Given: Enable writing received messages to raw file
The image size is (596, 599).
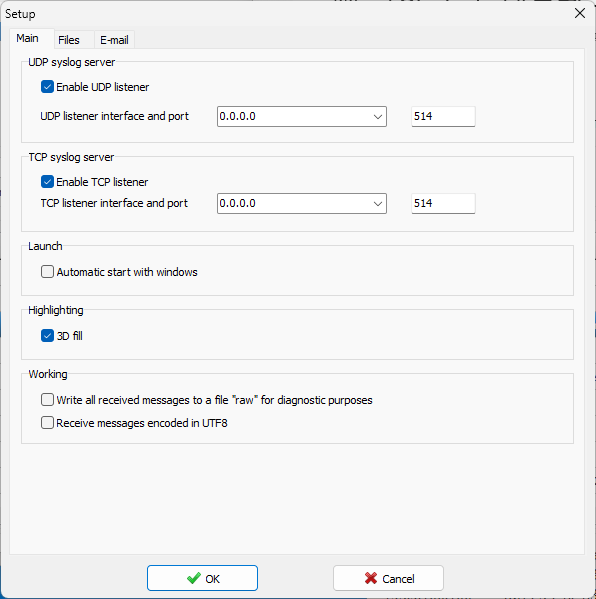Looking at the screenshot, I should tap(47, 400).
